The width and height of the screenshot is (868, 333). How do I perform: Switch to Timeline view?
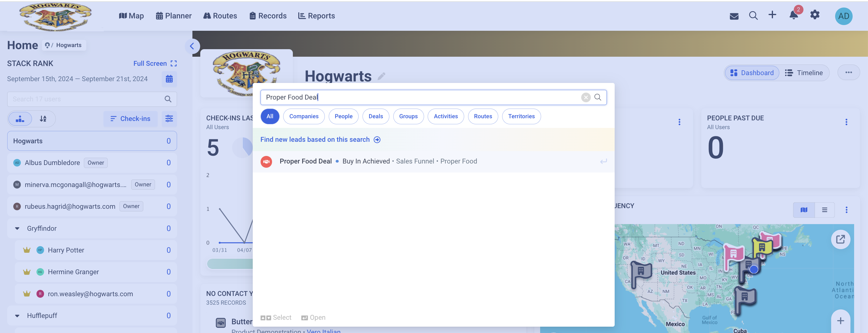tap(804, 73)
